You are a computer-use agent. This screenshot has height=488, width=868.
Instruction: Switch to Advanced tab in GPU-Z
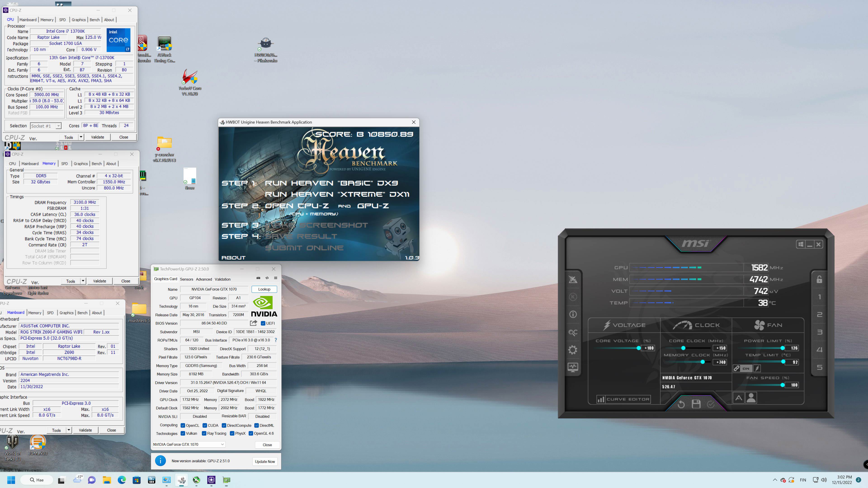(204, 279)
